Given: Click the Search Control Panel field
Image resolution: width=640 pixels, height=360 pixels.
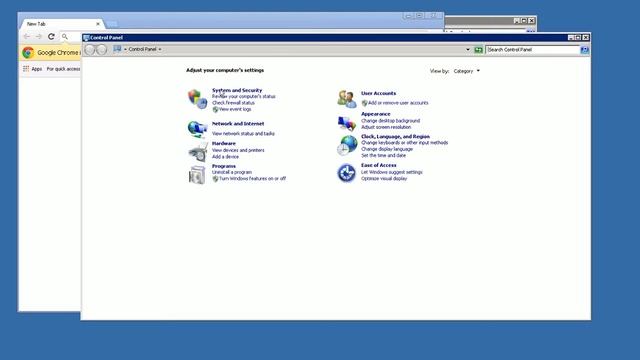Looking at the screenshot, I should coord(533,50).
